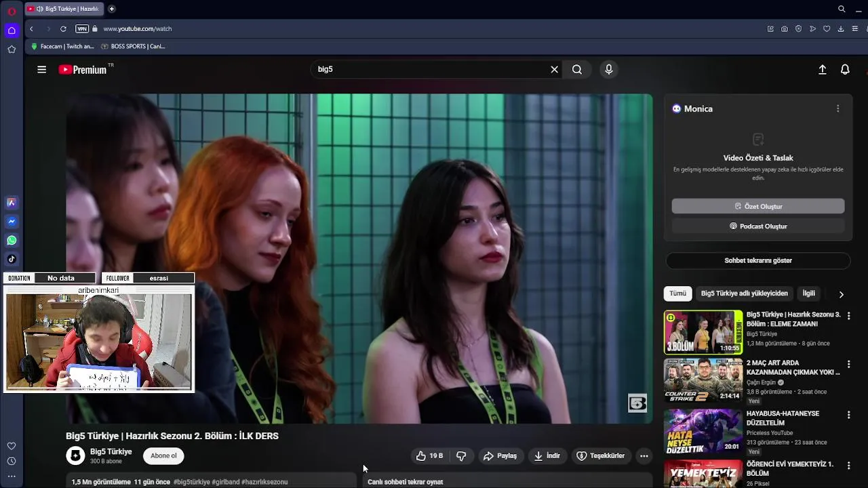View site lock security info
868x488 pixels.
95,29
